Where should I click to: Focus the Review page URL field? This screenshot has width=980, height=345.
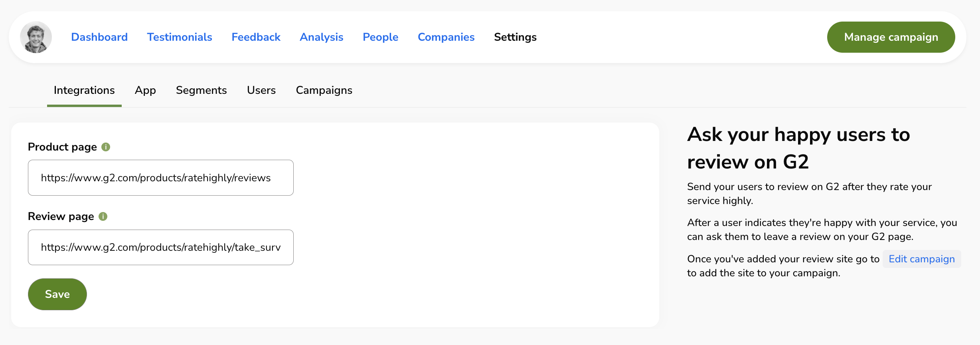point(160,247)
